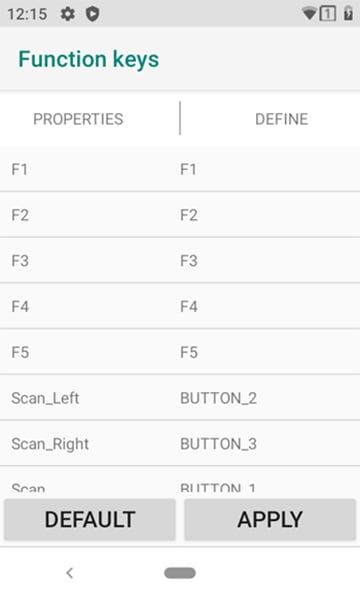Tap the settings gear status icon
The image size is (360, 600).
pos(68,14)
